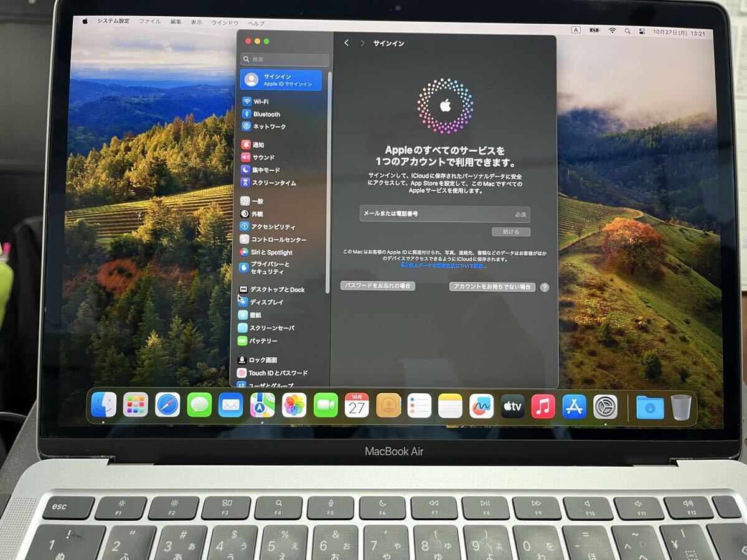Viewport: 747px width, 560px height.
Task: Open FaceTime from the Dock
Action: pyautogui.click(x=326, y=405)
